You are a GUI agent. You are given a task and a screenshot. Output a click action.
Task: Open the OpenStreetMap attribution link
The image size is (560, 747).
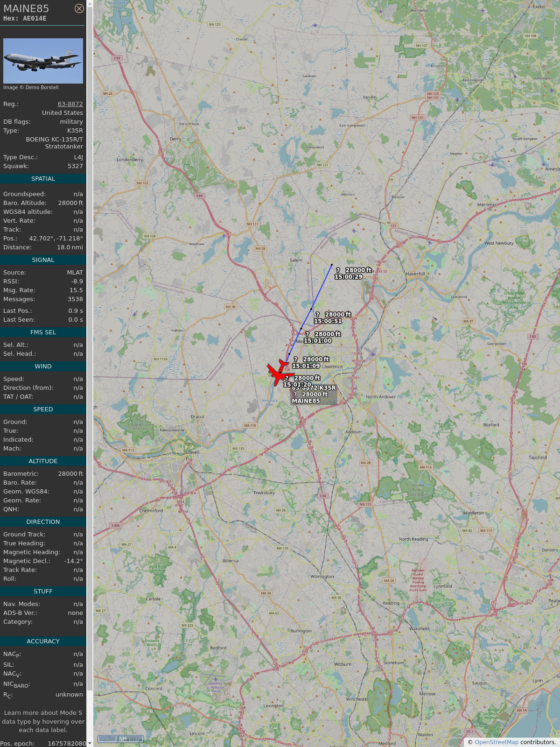[497, 742]
